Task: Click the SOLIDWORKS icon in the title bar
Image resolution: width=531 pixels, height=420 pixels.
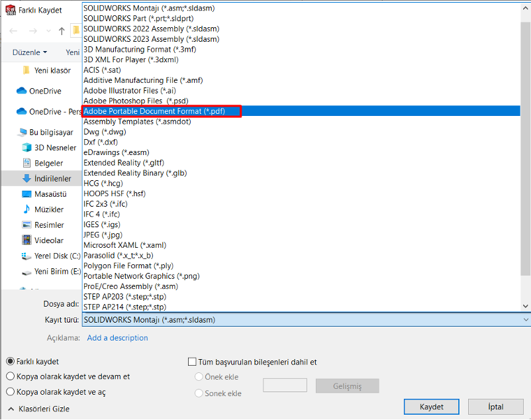Action: [x=11, y=10]
